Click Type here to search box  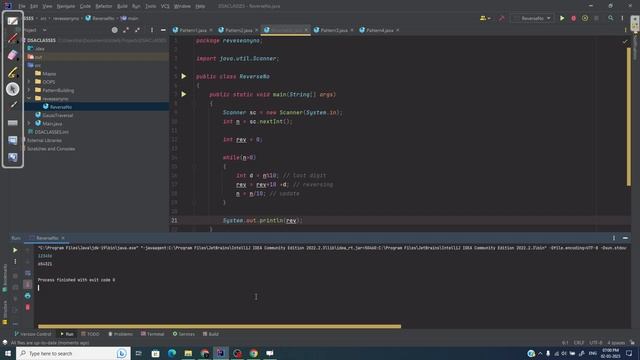73,353
